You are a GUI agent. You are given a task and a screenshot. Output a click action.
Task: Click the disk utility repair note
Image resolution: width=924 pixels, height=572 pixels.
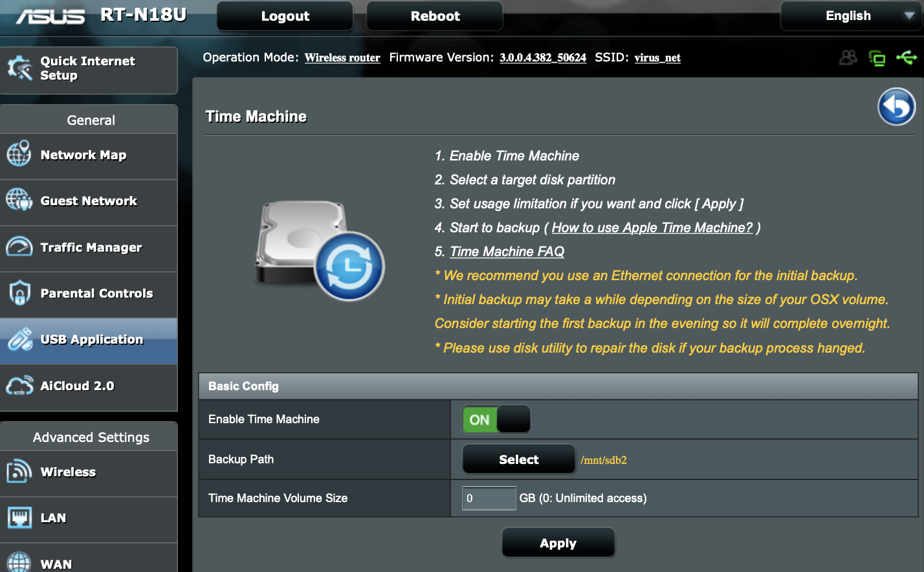[650, 348]
